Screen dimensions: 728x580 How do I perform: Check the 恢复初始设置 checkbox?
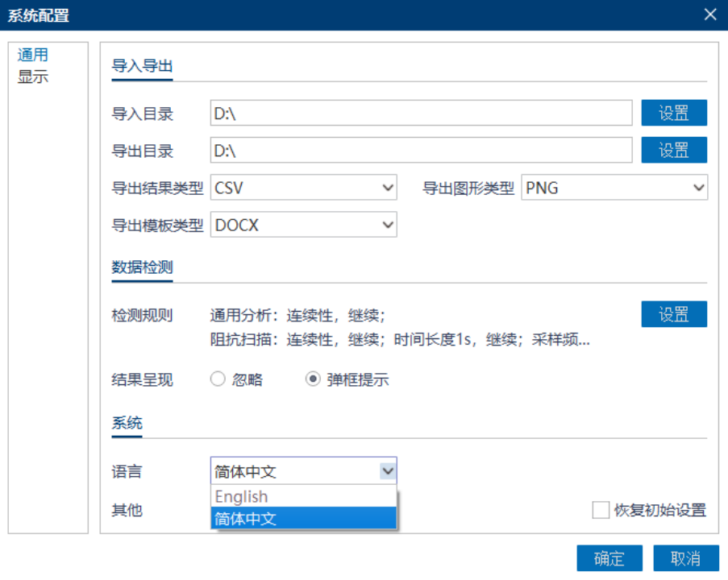click(600, 510)
